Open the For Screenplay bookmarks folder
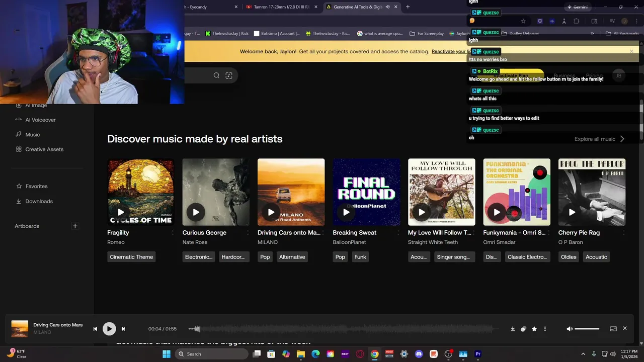Screen dimensions: 644x362 [x=427, y=33]
